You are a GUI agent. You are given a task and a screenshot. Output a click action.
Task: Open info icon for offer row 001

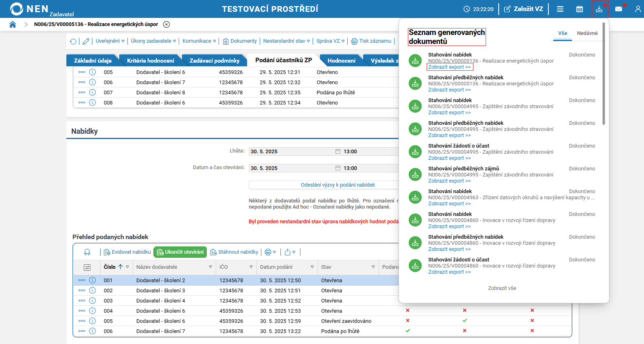tap(92, 280)
